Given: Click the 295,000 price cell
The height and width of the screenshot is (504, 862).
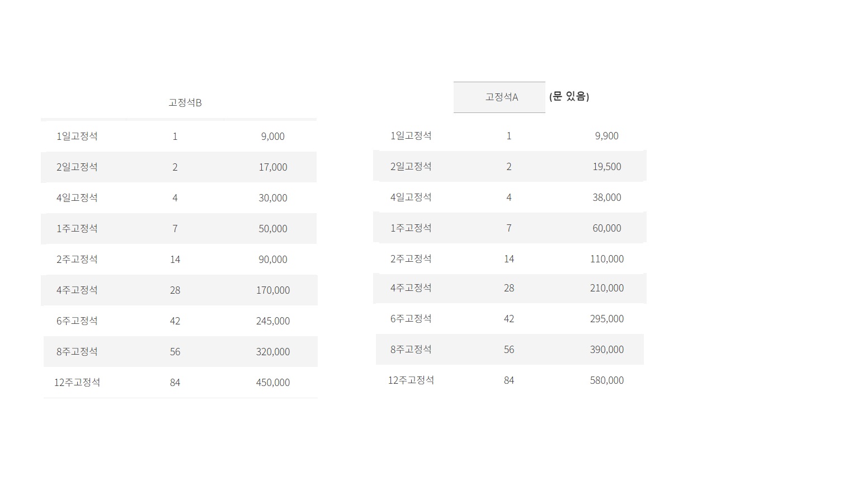Looking at the screenshot, I should [607, 319].
